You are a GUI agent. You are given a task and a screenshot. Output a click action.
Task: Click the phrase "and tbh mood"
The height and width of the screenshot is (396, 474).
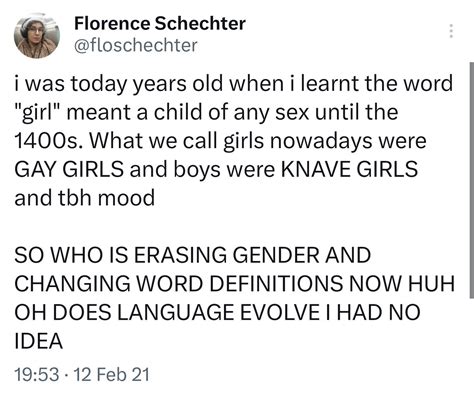pyautogui.click(x=85, y=198)
